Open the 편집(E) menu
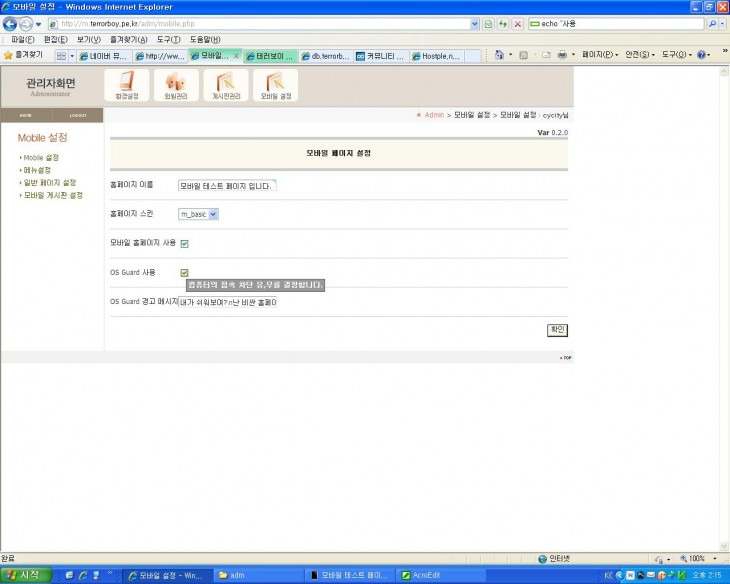This screenshot has height=584, width=730. tap(55, 40)
